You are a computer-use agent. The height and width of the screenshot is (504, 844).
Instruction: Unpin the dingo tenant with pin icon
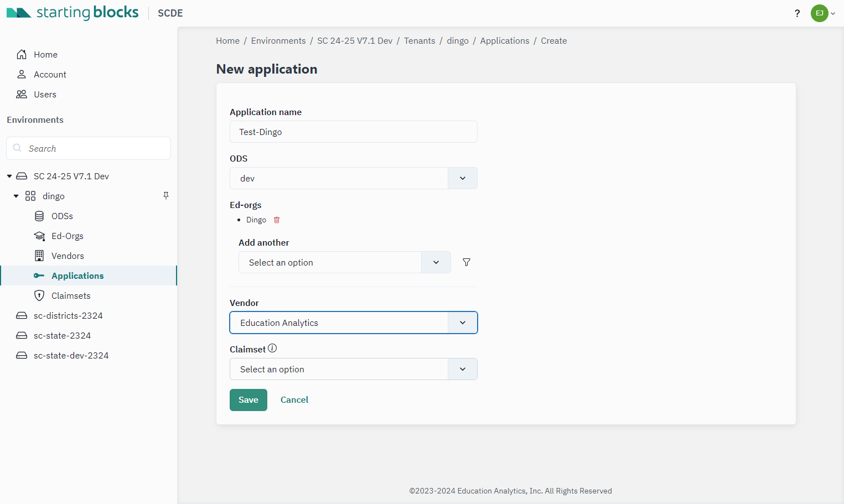click(166, 196)
